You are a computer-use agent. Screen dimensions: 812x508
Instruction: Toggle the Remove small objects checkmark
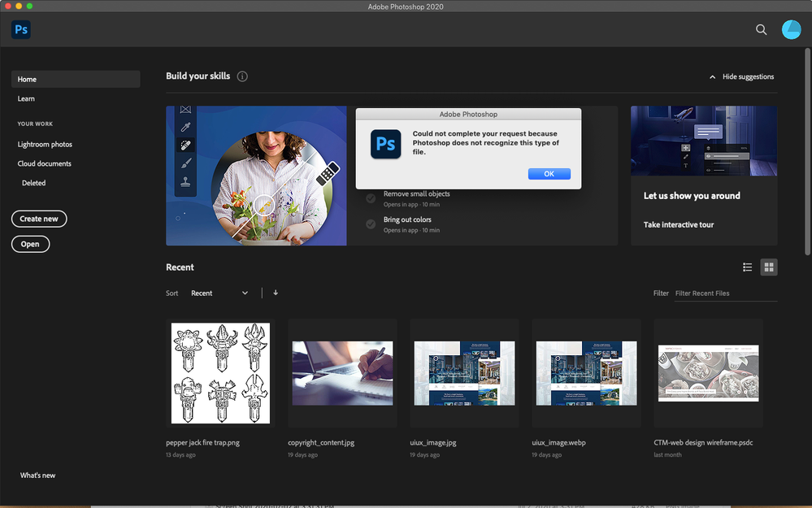pyautogui.click(x=371, y=198)
